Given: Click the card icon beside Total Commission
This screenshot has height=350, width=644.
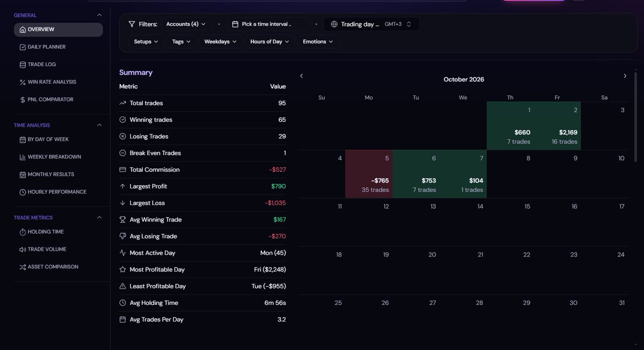Looking at the screenshot, I should pos(123,170).
